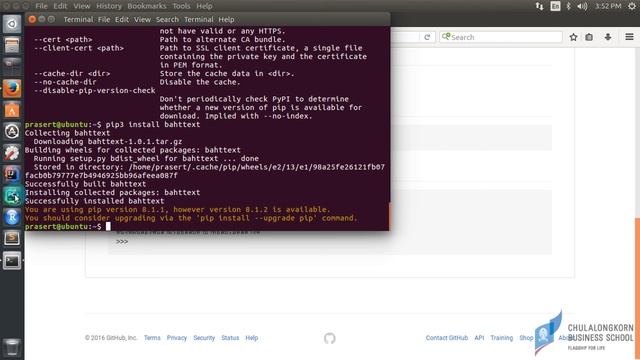Image resolution: width=640 pixels, height=360 pixels.
Task: Open Firefox Bookmarks menu in top bar
Action: (147, 6)
